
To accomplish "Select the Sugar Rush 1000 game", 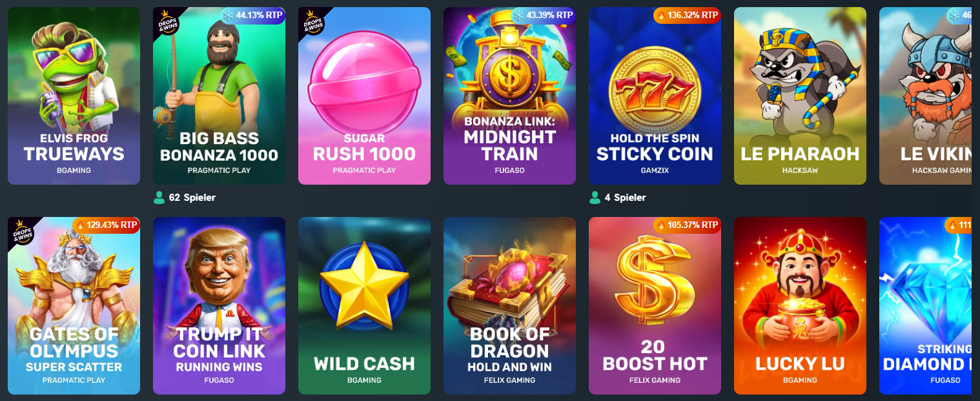I will (364, 96).
